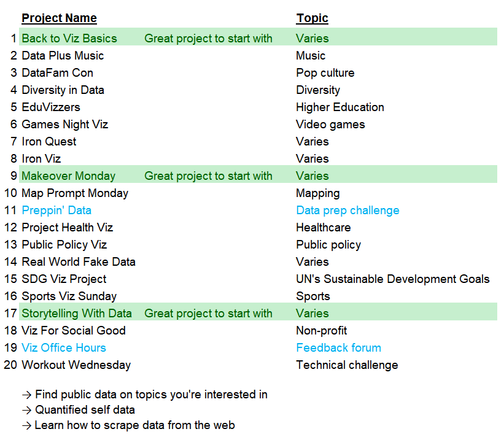Open the DataFam Con entry
Image resolution: width=504 pixels, height=437 pixels.
coord(58,72)
